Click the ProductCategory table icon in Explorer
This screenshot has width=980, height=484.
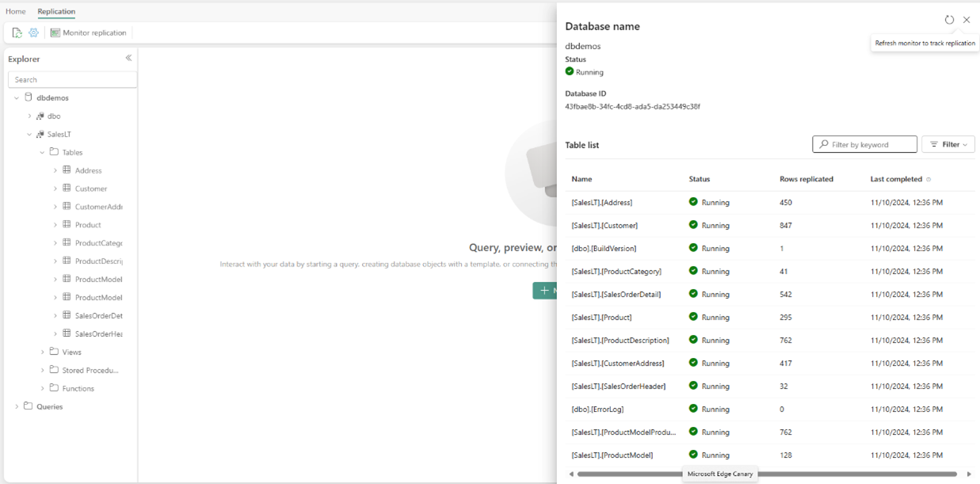pyautogui.click(x=67, y=242)
